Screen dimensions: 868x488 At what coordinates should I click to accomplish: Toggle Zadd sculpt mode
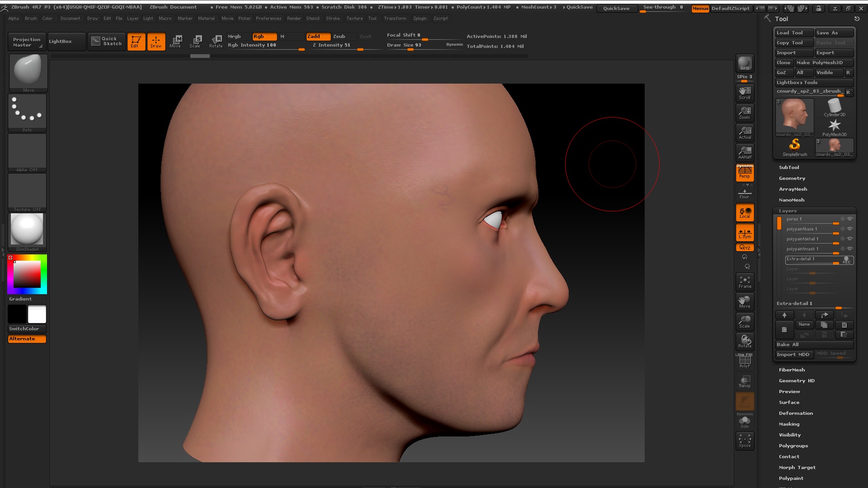pos(318,37)
